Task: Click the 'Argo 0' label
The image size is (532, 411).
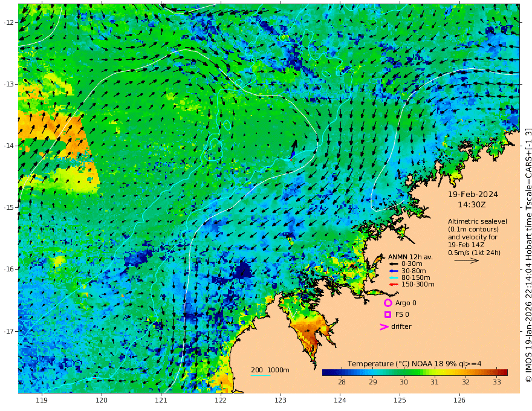Action: click(406, 303)
